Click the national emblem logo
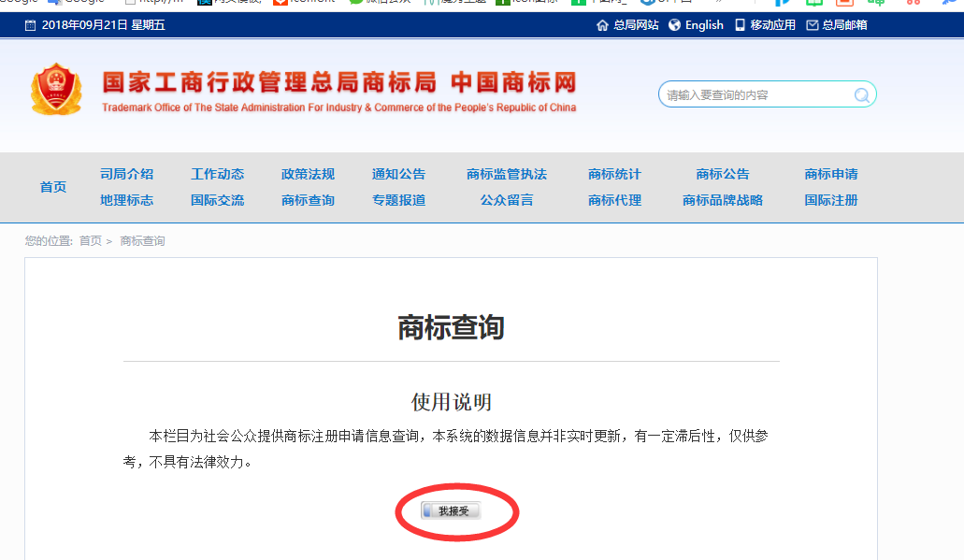Viewport: 964px width, 560px height. coord(57,90)
